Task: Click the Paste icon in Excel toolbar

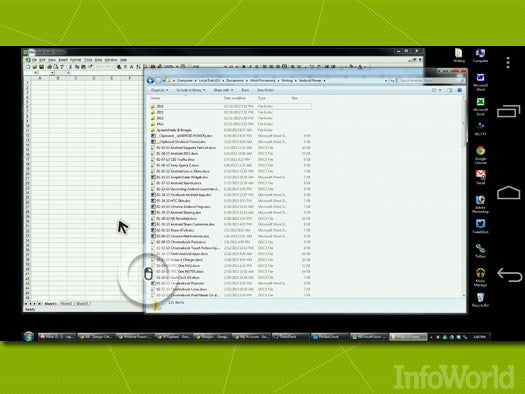Action: (x=84, y=67)
